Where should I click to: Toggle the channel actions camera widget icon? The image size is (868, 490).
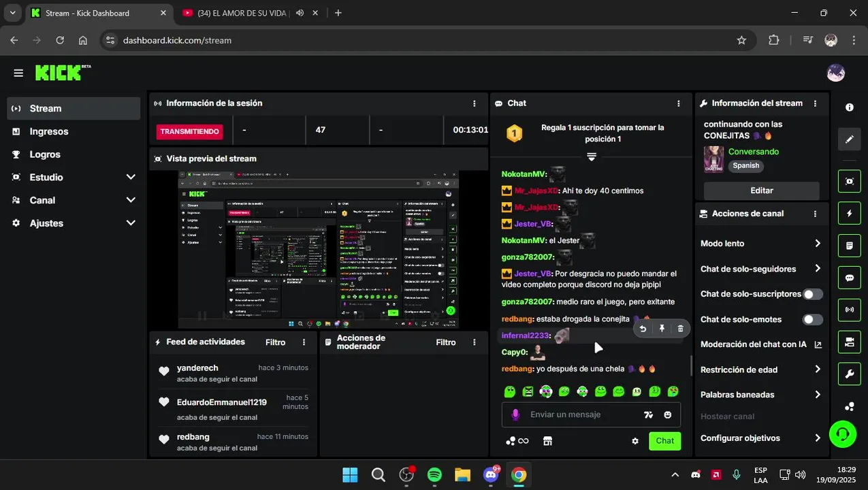[850, 342]
